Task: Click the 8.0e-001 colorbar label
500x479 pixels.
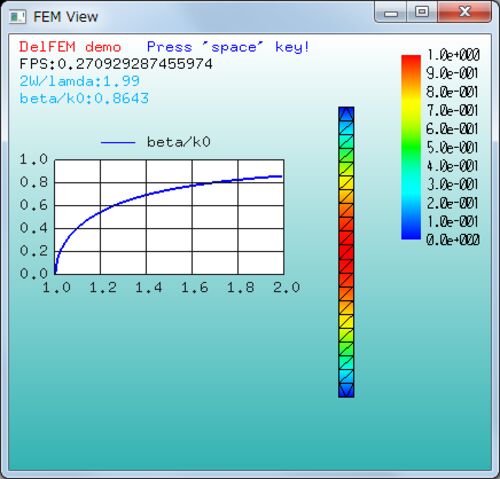Action: click(452, 92)
